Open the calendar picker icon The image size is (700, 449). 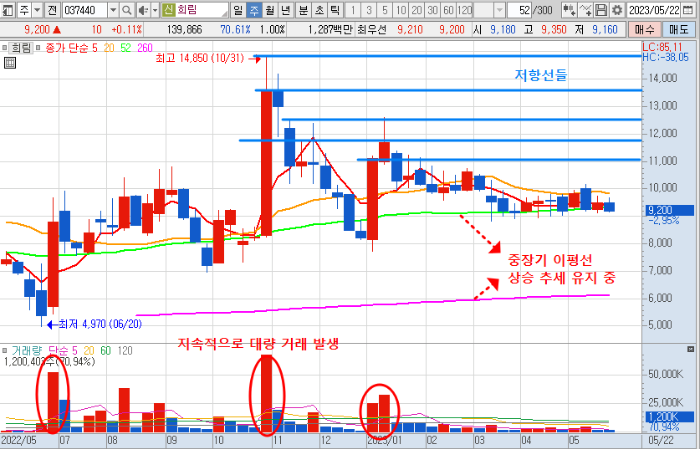[690, 10]
